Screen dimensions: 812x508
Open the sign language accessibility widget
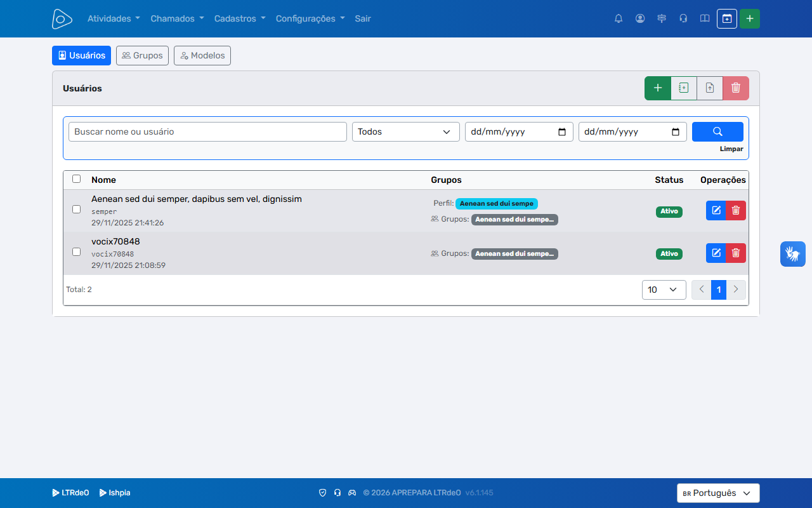click(793, 254)
